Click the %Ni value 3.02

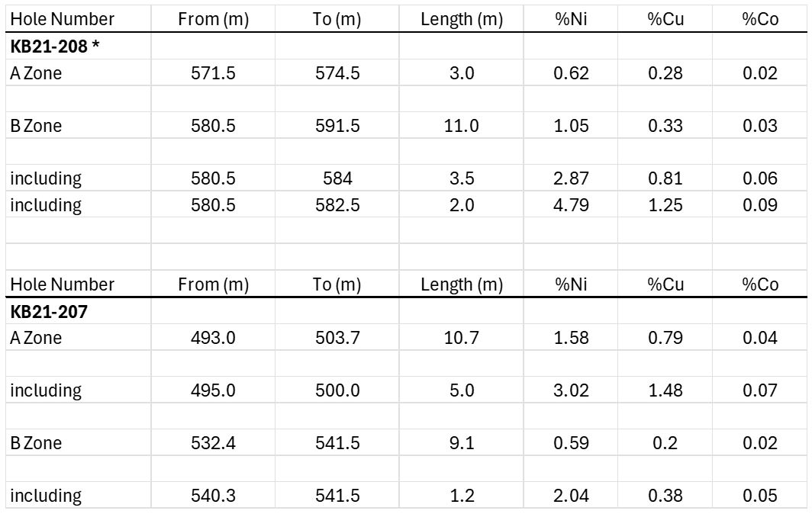coord(572,390)
